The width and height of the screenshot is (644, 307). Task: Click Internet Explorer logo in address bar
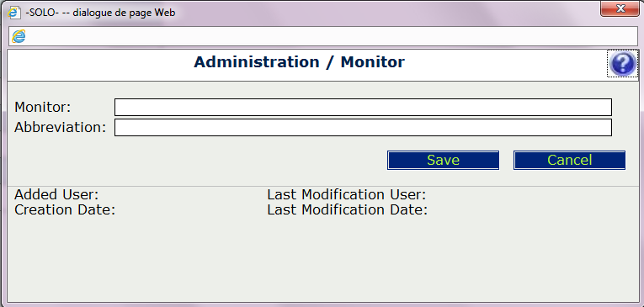coord(19,36)
